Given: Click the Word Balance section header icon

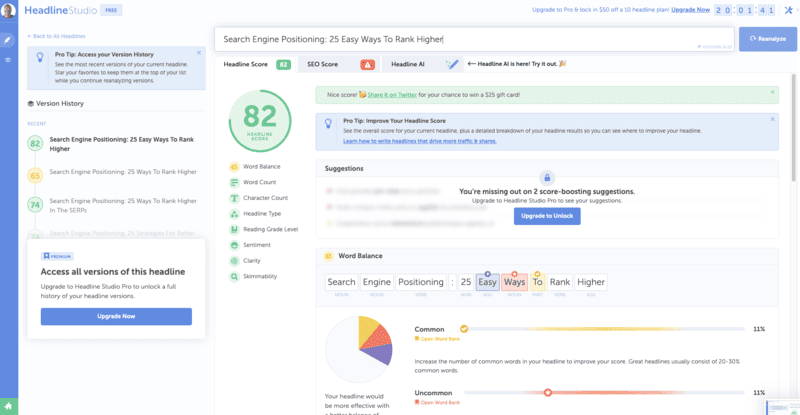Looking at the screenshot, I should tap(329, 256).
